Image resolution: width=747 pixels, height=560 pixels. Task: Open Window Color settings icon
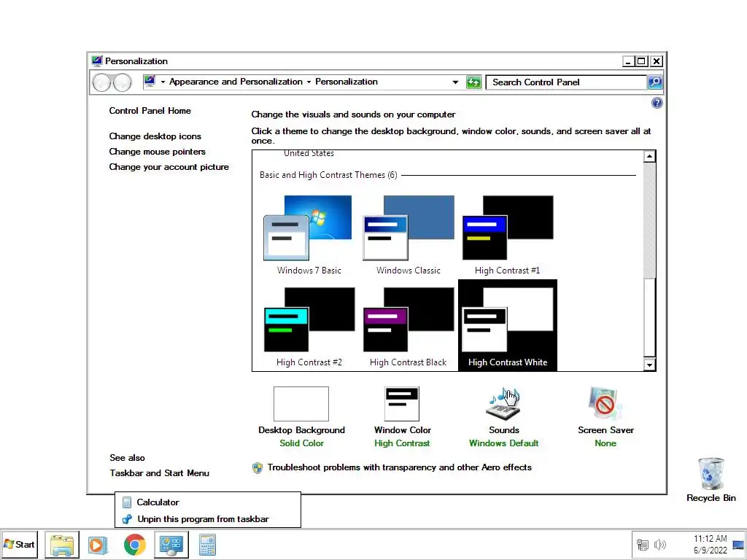click(402, 404)
